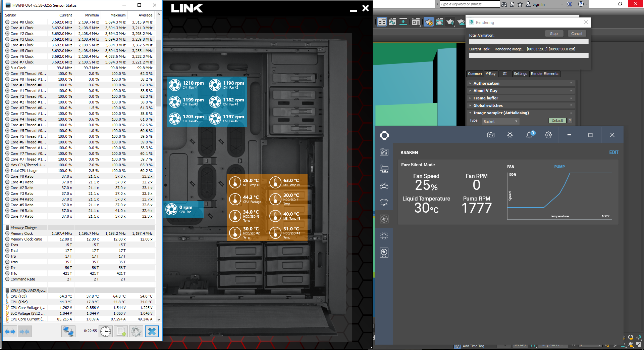Click the Current Task rendering progress bar
Image resolution: width=644 pixels, height=350 pixels.
point(529,55)
